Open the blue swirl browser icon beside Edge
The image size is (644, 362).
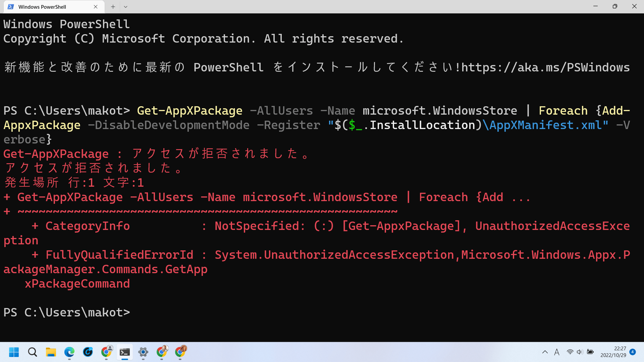tap(88, 352)
